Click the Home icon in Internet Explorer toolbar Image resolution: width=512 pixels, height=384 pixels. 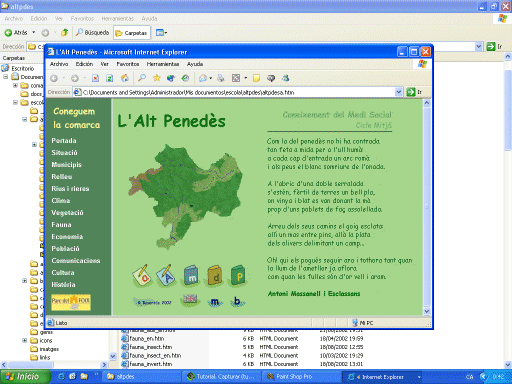point(125,78)
